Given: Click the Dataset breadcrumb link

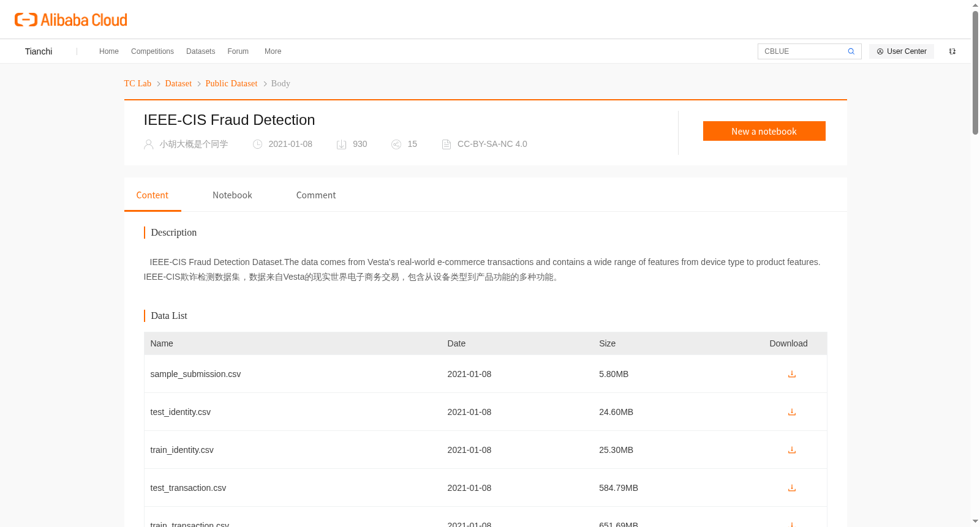Looking at the screenshot, I should (x=178, y=83).
